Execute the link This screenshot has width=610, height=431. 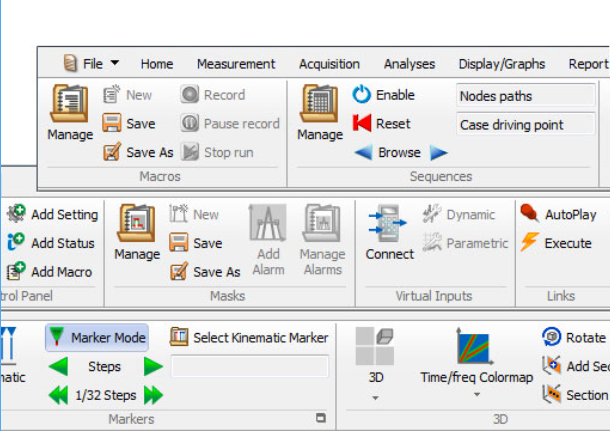(x=556, y=243)
